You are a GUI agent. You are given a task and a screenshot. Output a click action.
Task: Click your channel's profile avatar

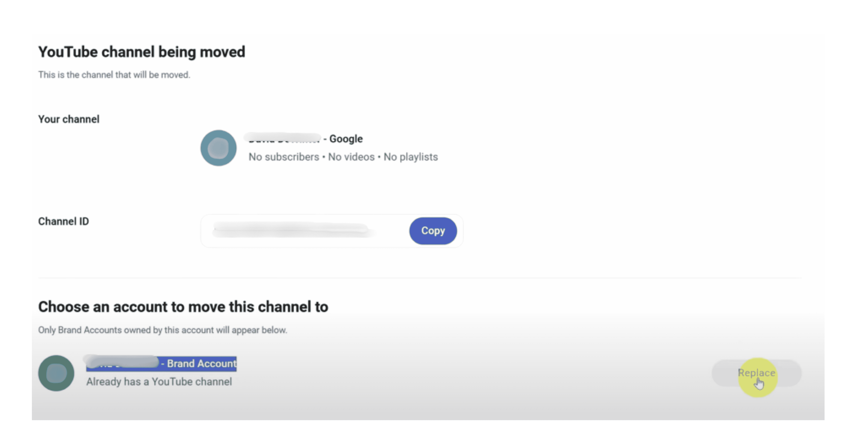click(219, 148)
